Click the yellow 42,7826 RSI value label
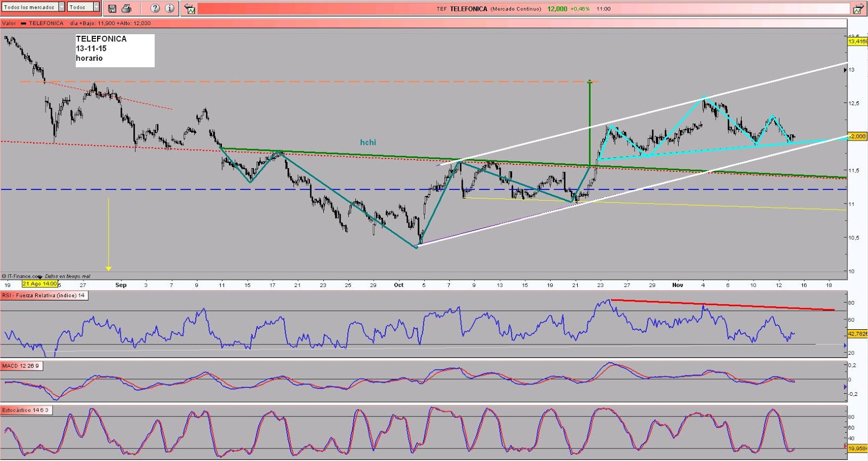The width and height of the screenshot is (868, 461). [858, 334]
